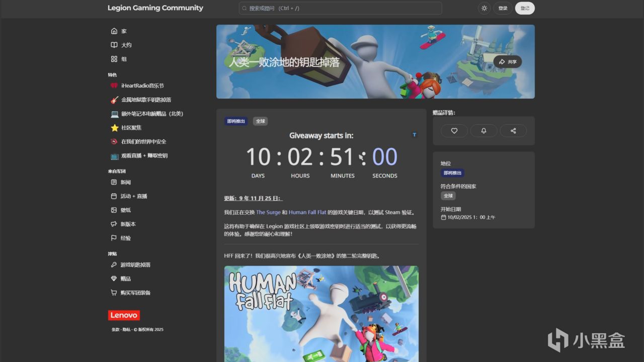Click the 登记 register button
The image size is (644, 362).
(x=525, y=8)
